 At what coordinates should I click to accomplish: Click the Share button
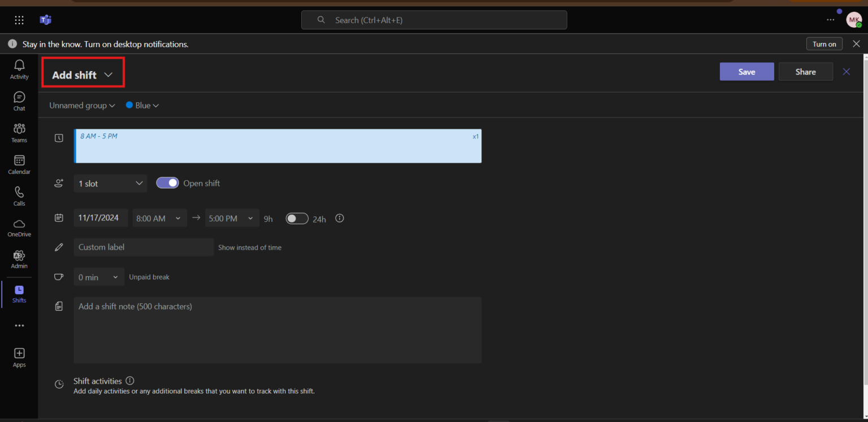coord(805,72)
